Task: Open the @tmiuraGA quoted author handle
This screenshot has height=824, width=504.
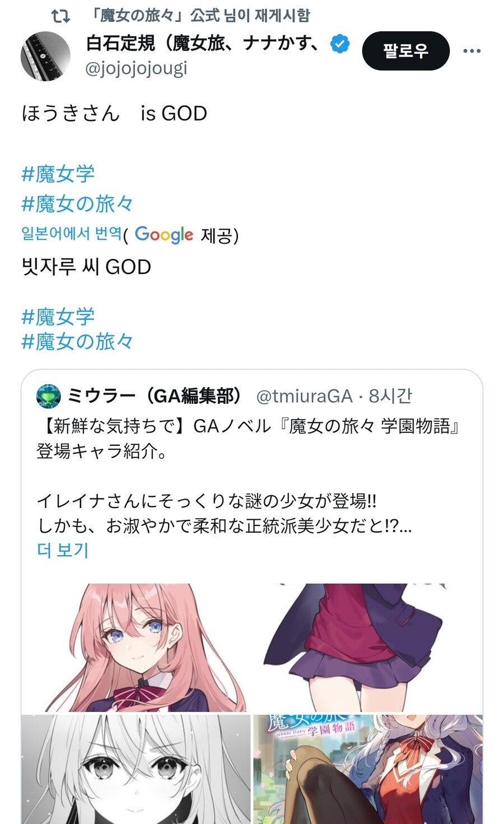Action: [x=304, y=397]
